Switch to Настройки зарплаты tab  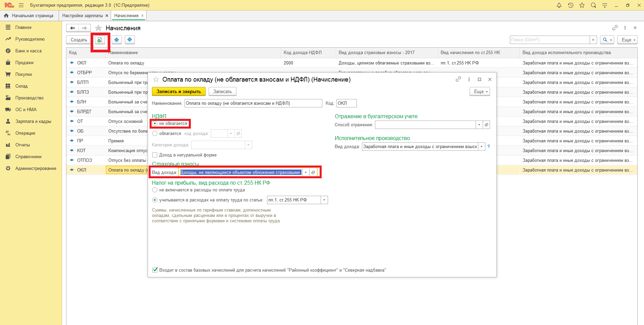pos(83,16)
